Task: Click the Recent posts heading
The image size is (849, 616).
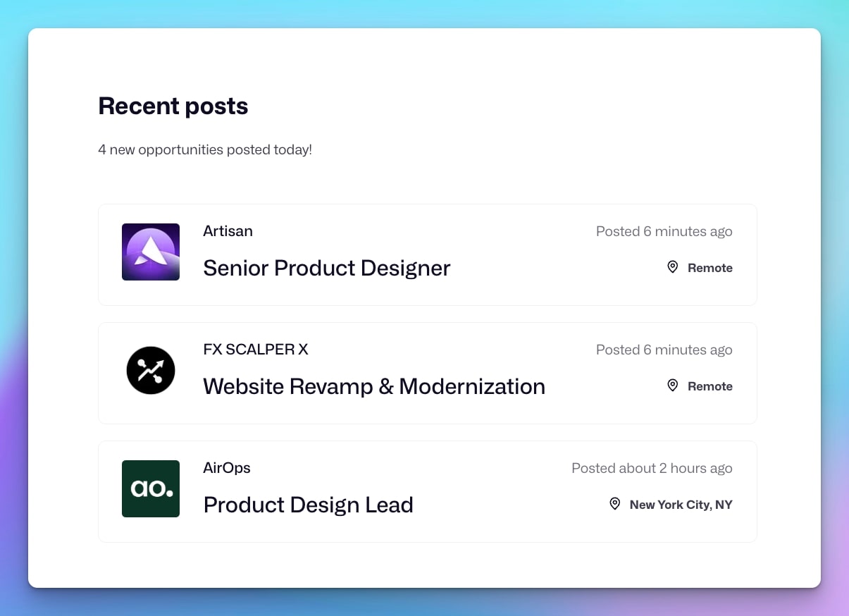Action: (x=173, y=106)
